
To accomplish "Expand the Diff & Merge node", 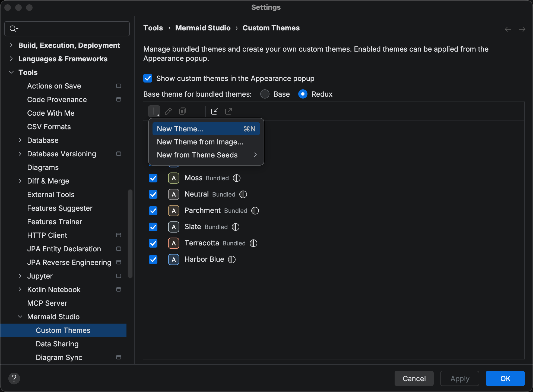I will click(x=20, y=181).
